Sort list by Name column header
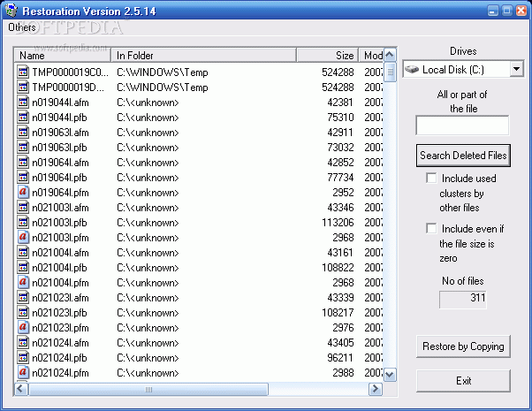 (x=63, y=56)
